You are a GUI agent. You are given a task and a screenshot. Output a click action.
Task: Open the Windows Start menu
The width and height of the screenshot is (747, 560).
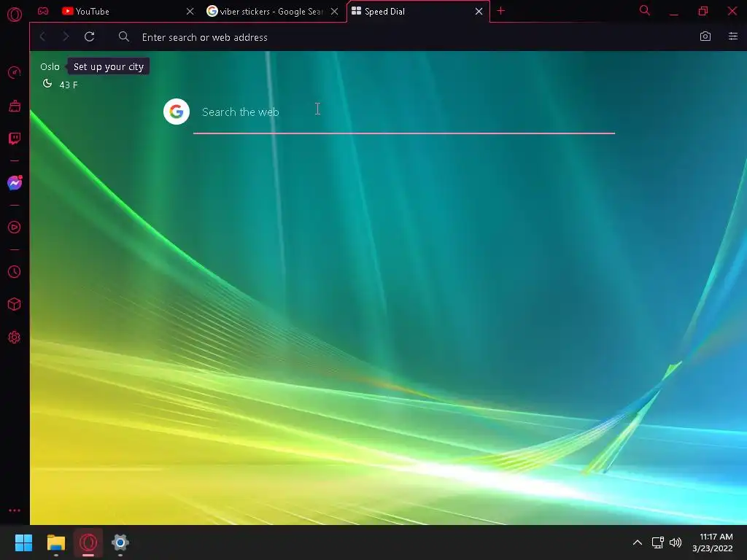tap(23, 542)
